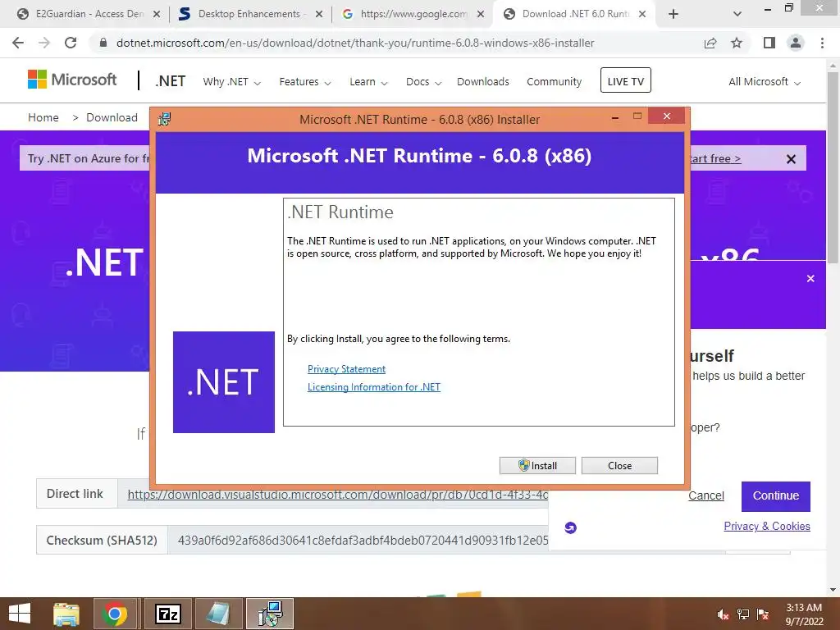Open the notepad-like taskbar app
This screenshot has width=840, height=630.
tap(218, 614)
